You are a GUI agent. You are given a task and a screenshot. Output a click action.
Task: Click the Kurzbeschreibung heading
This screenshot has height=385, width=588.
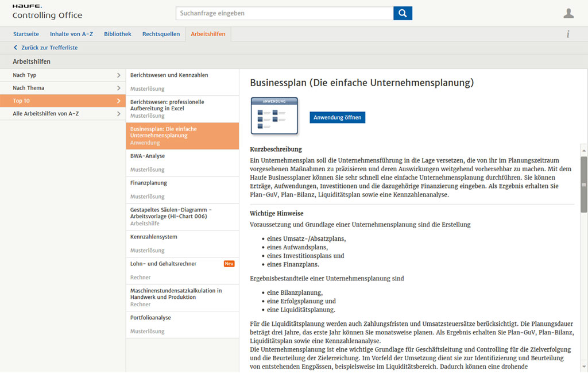(276, 149)
